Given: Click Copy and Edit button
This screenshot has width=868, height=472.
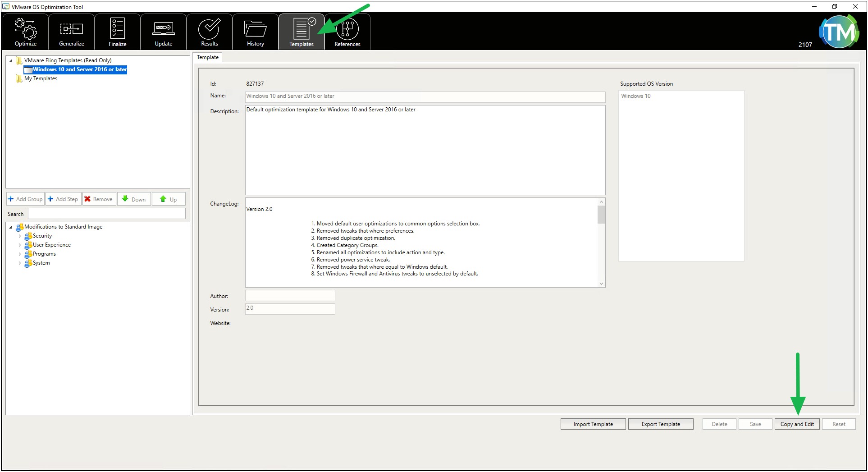Looking at the screenshot, I should [x=797, y=424].
